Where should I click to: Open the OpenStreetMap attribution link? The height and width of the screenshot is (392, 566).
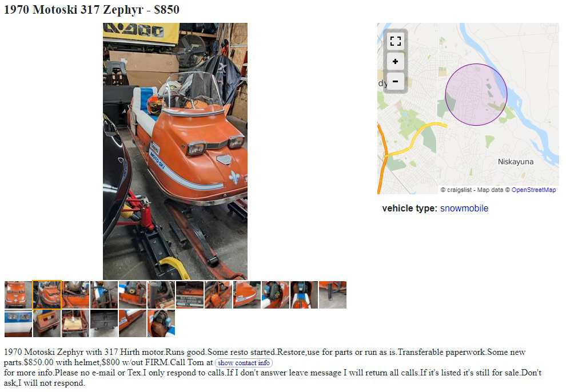(x=533, y=190)
